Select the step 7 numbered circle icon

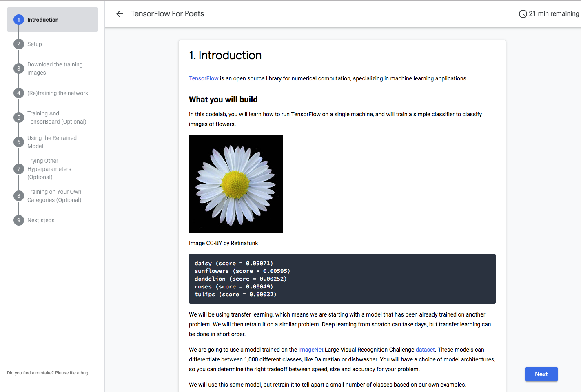[x=19, y=169]
